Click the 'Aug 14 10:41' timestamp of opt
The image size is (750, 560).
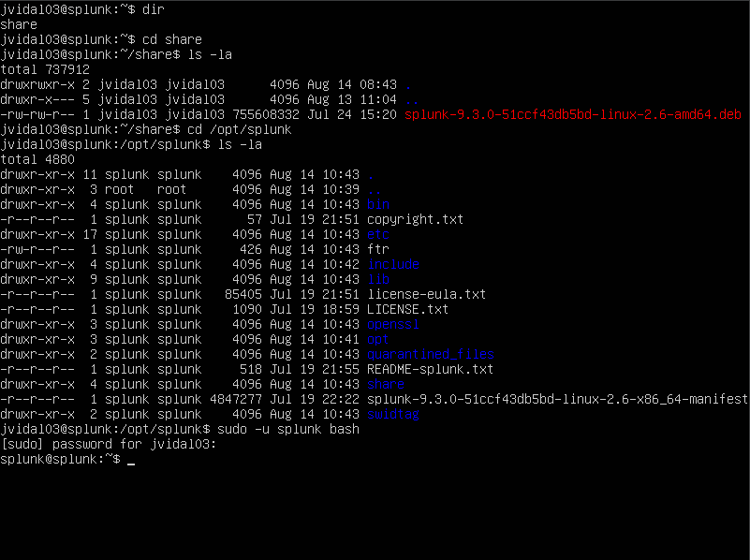point(315,340)
